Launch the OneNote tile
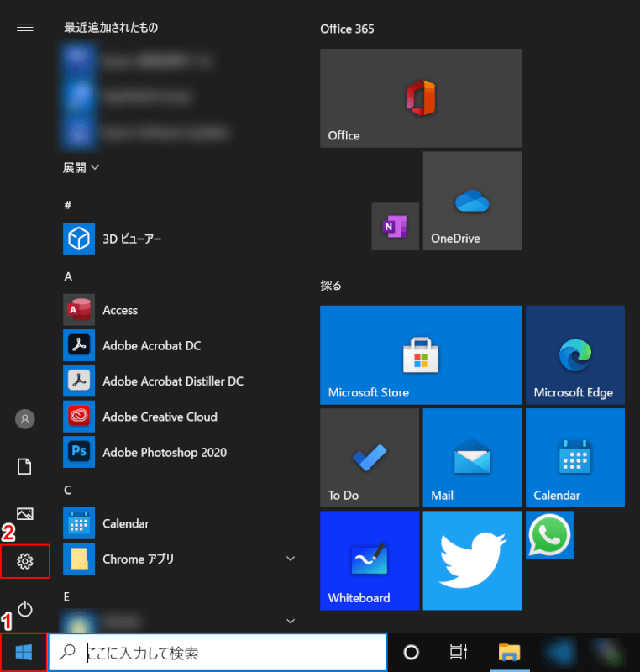 coord(395,226)
